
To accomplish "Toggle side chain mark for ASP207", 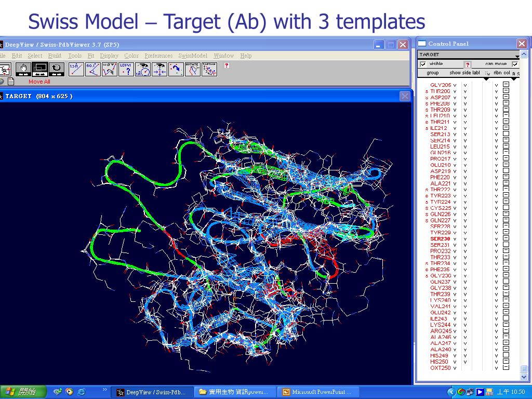I will pyautogui.click(x=465, y=98).
